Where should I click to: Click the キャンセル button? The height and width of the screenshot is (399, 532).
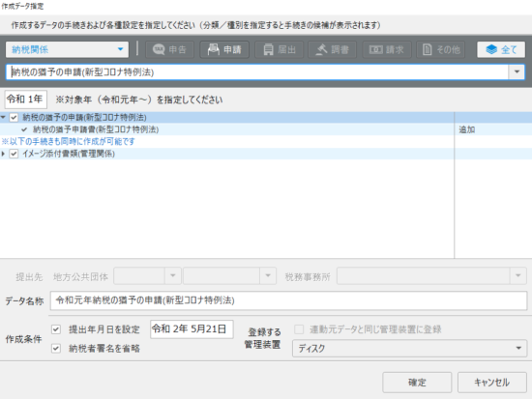click(492, 383)
